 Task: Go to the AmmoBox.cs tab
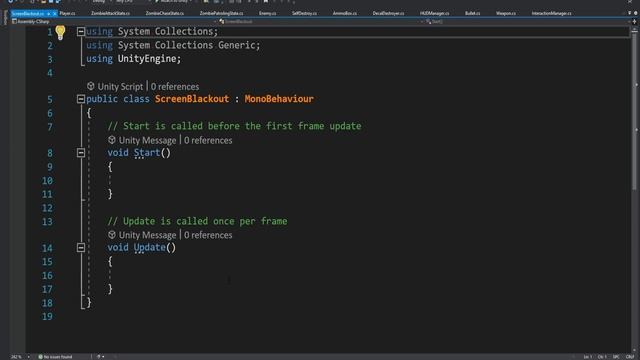click(x=344, y=13)
